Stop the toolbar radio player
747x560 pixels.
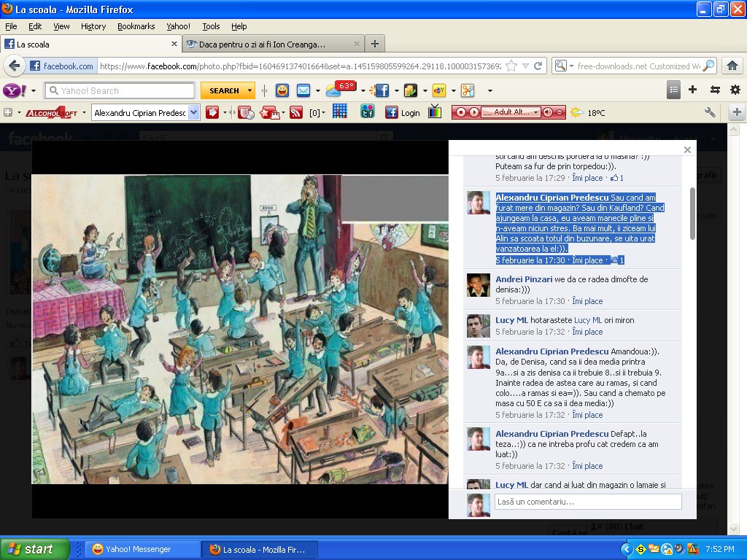[x=461, y=112]
